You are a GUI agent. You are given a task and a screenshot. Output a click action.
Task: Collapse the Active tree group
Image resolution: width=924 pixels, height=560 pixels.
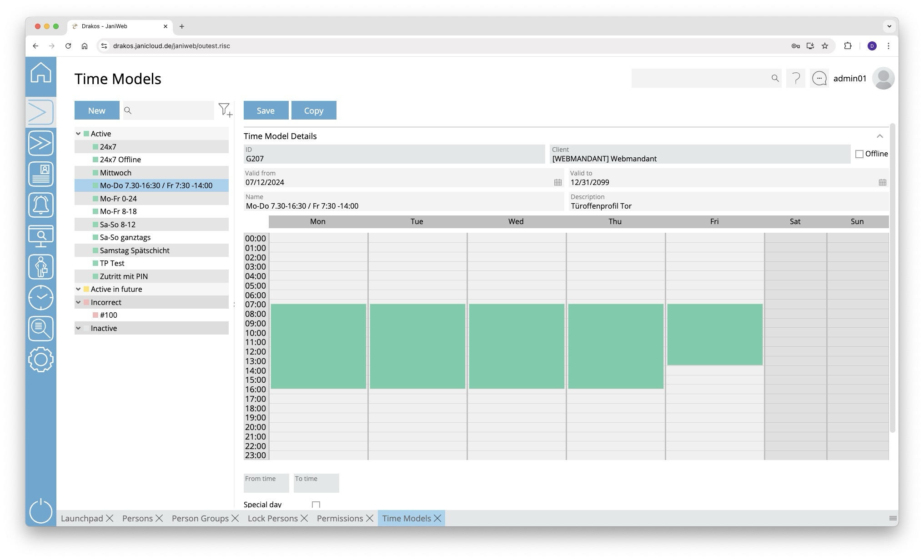tap(78, 134)
